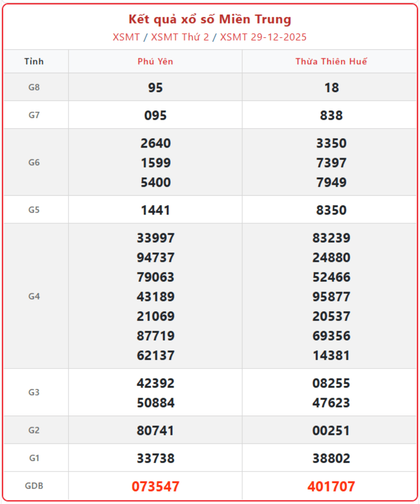Click the Thừa Thiên Huế province header
The width and height of the screenshot is (420, 504).
click(331, 62)
